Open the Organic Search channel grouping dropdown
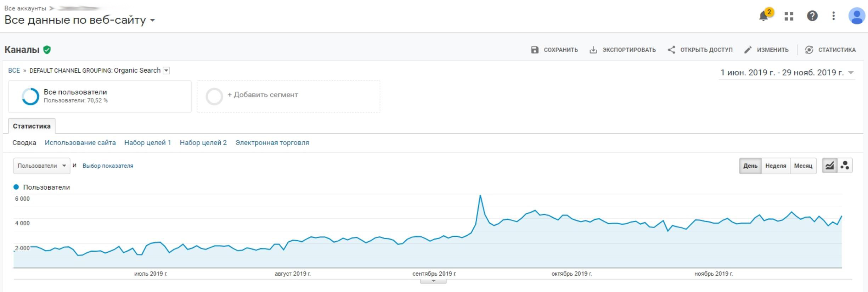 166,71
